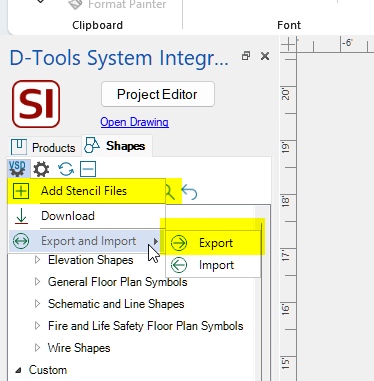374x381 pixels.
Task: Collapse the Custom group
Action: (x=19, y=370)
